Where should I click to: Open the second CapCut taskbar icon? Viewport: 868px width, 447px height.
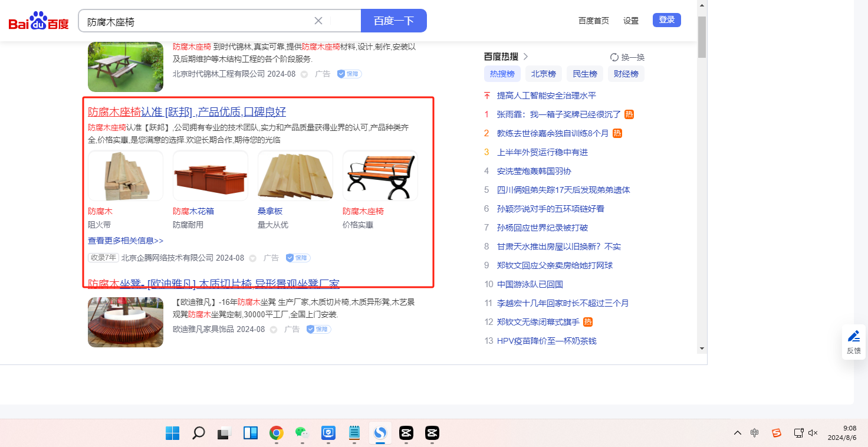pos(431,433)
